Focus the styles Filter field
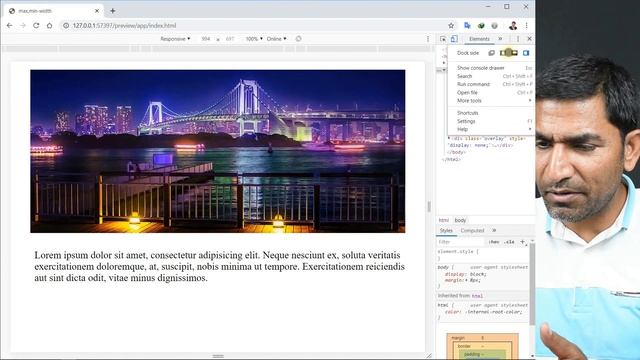The image size is (640, 360). [461, 242]
